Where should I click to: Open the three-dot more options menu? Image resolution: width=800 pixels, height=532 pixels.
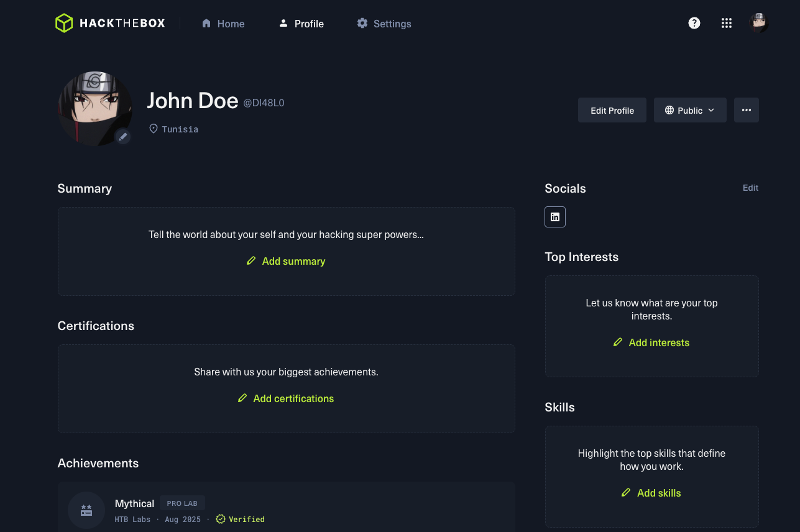pyautogui.click(x=746, y=110)
